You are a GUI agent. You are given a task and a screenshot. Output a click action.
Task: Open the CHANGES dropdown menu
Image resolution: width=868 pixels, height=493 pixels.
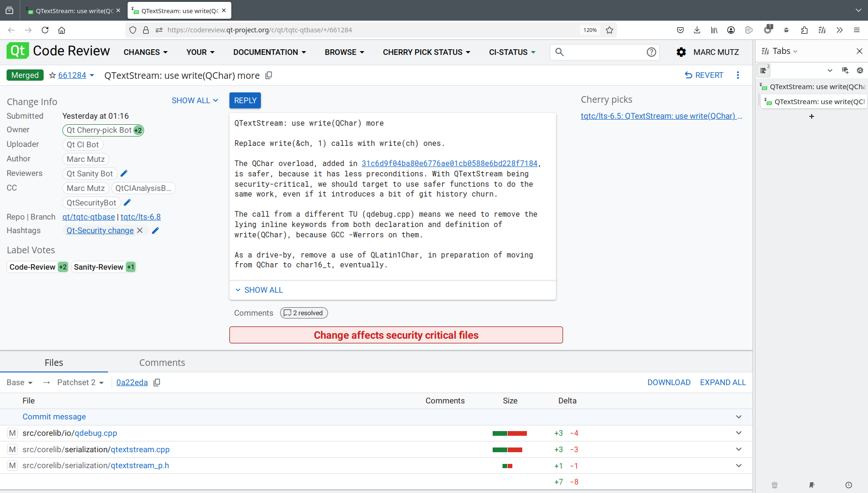(x=145, y=52)
